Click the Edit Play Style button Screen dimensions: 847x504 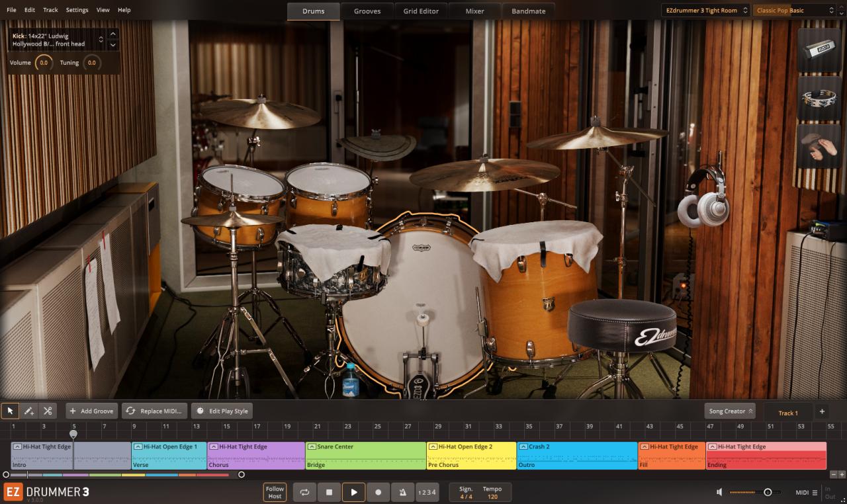pyautogui.click(x=222, y=411)
